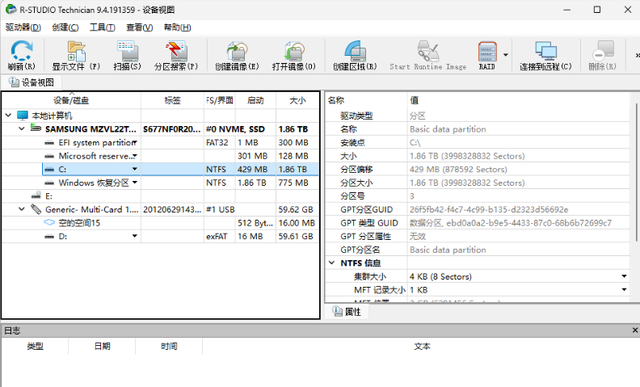Click Start Runtime Image icon

[x=428, y=55]
